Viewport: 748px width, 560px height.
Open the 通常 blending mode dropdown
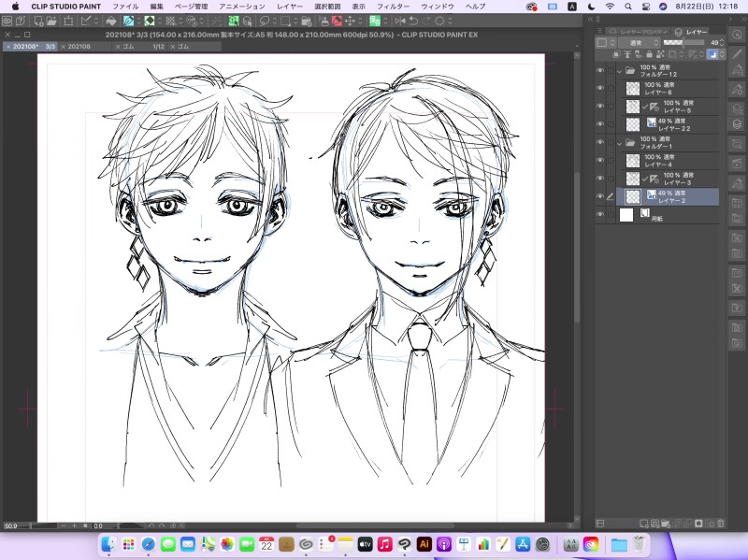640,42
